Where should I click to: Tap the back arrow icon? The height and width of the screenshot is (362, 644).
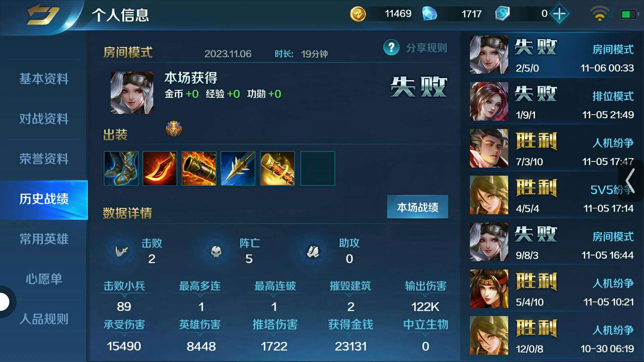[x=43, y=15]
